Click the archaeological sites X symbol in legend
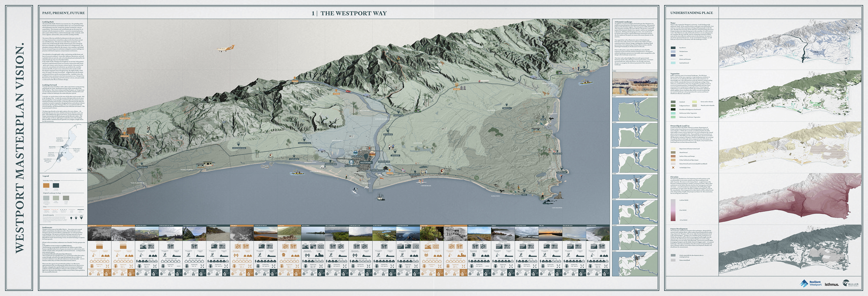 coord(673,168)
